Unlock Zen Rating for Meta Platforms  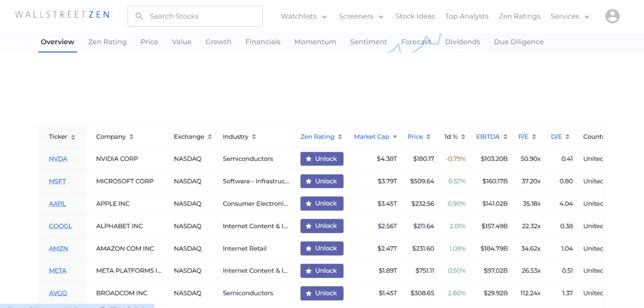click(x=321, y=271)
